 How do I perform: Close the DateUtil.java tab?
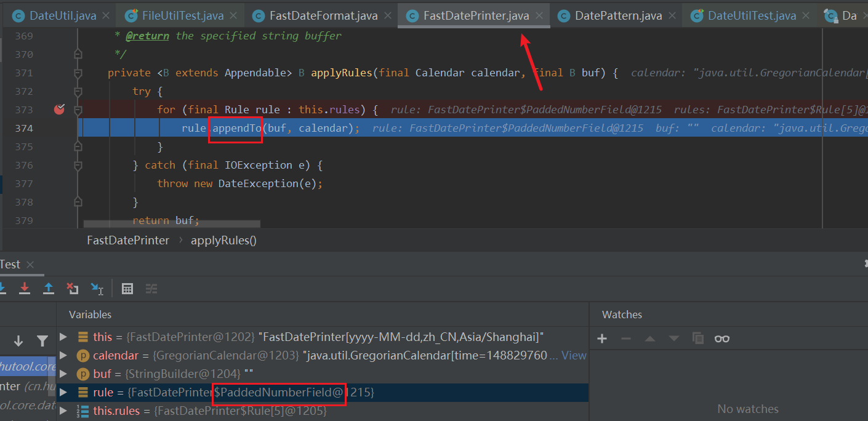click(106, 15)
